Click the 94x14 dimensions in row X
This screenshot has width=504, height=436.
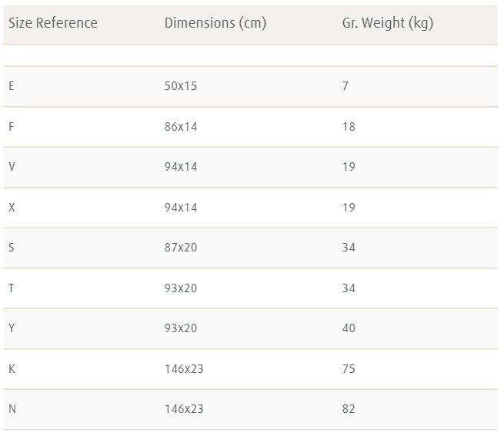point(181,208)
